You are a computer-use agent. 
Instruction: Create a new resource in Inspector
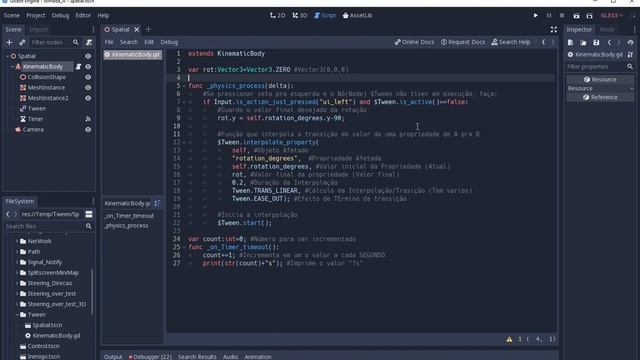pyautogui.click(x=570, y=42)
